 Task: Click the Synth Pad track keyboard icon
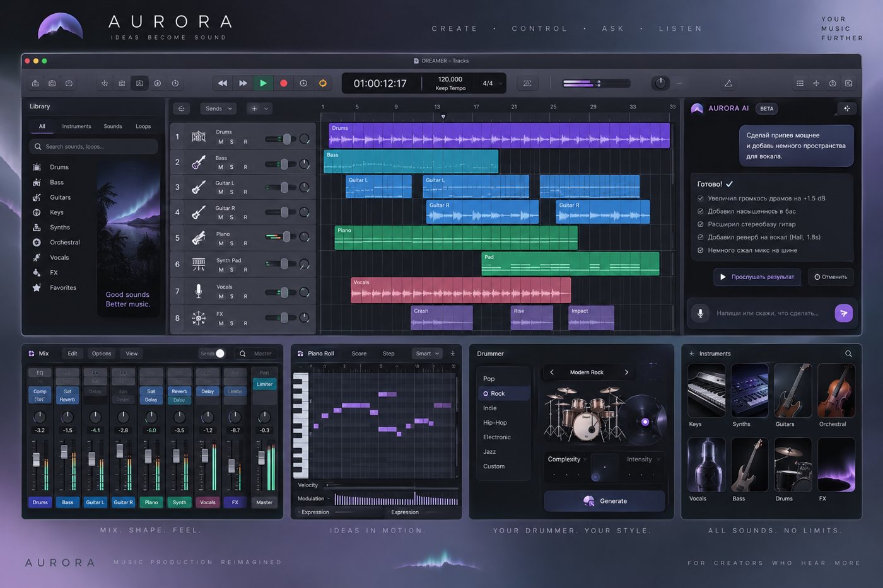tap(199, 264)
